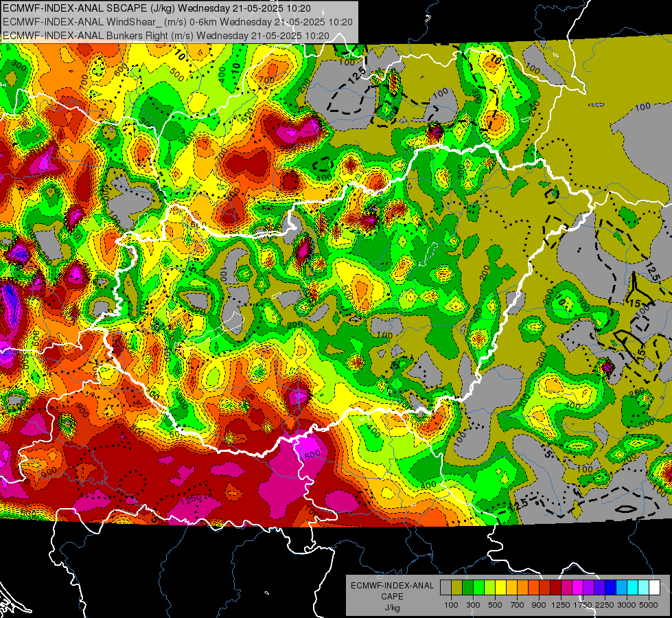672x618 pixels.
Task: Select the bright green legend swatch
Action: pos(478,588)
